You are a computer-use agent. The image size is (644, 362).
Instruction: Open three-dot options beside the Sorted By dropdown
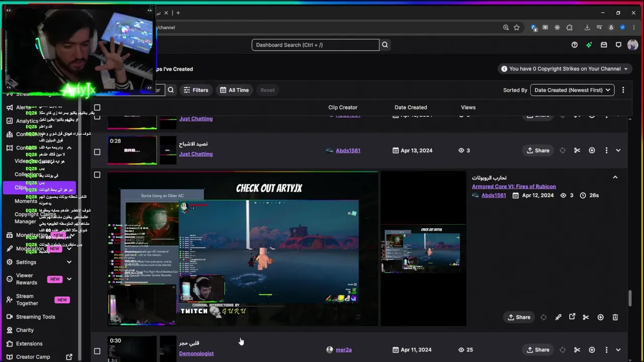(623, 90)
